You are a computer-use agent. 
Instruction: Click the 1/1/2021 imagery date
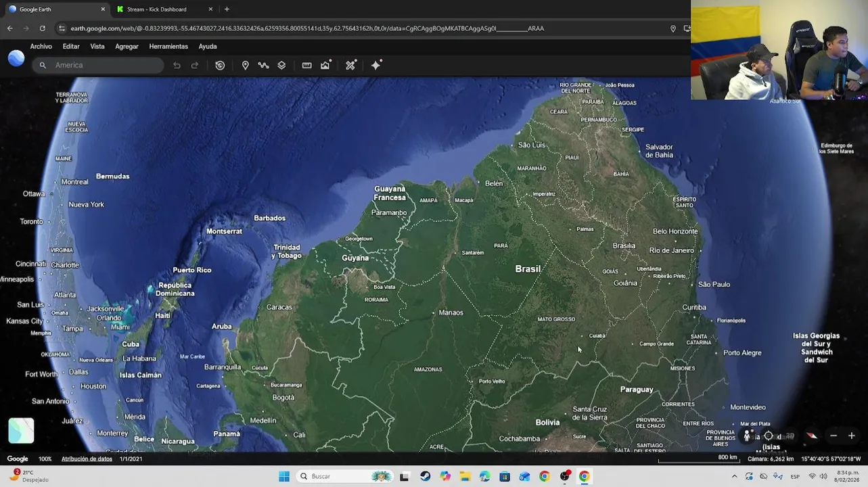[x=131, y=459]
